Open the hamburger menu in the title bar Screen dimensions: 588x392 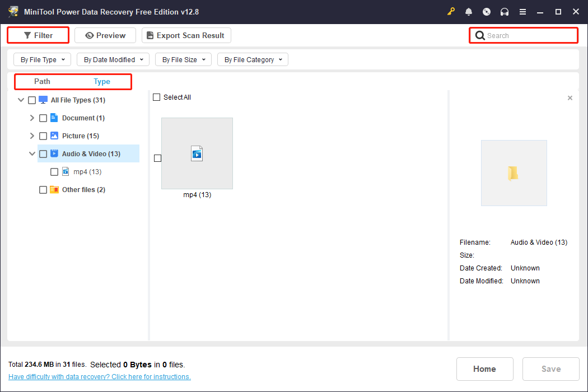coord(522,11)
